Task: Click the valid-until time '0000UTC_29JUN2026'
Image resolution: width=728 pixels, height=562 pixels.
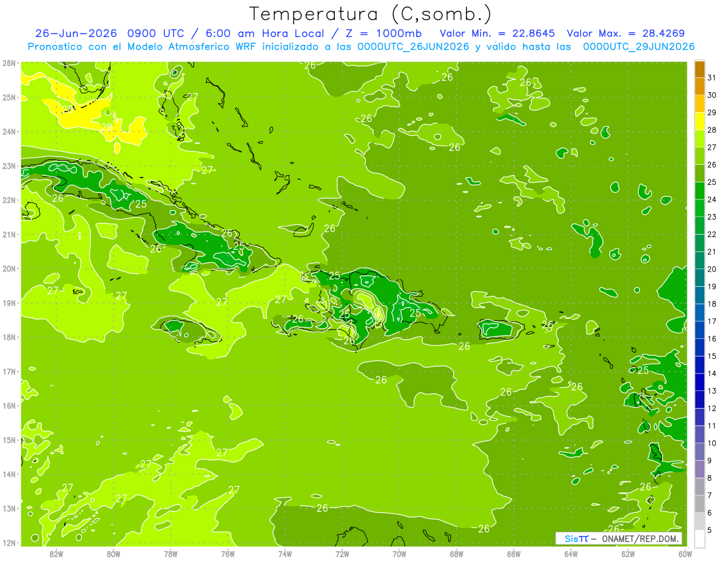Action: tap(639, 47)
